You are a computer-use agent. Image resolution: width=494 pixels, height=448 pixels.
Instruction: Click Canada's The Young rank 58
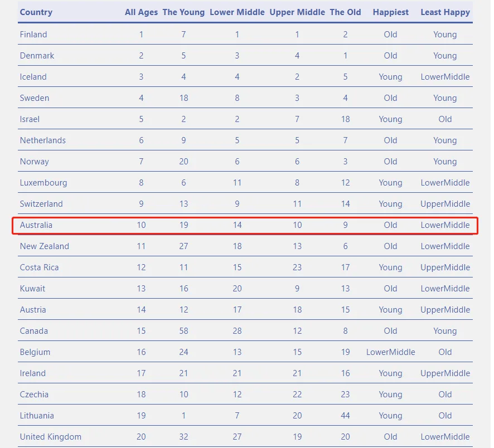click(183, 331)
